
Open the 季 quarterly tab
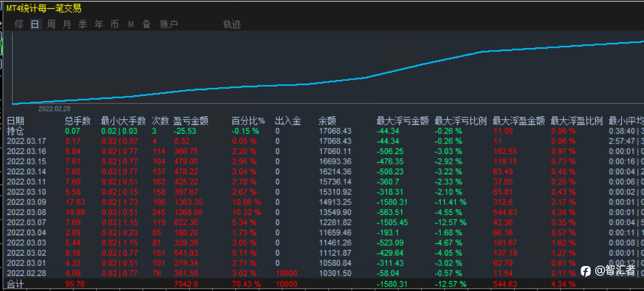pos(82,24)
